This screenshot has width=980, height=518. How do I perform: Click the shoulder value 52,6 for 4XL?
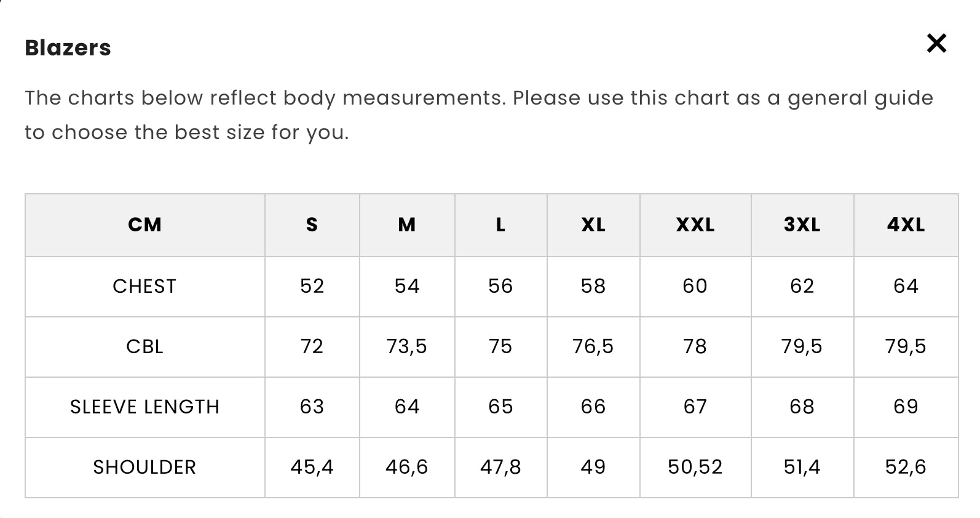(906, 467)
